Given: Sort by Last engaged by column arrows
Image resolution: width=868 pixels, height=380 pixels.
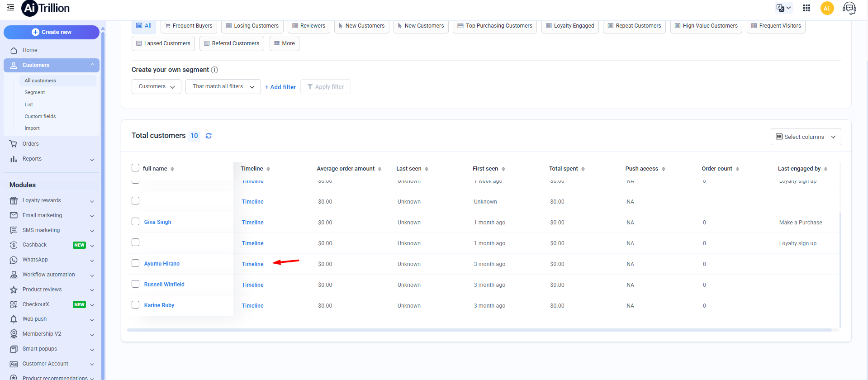Looking at the screenshot, I should [x=825, y=169].
